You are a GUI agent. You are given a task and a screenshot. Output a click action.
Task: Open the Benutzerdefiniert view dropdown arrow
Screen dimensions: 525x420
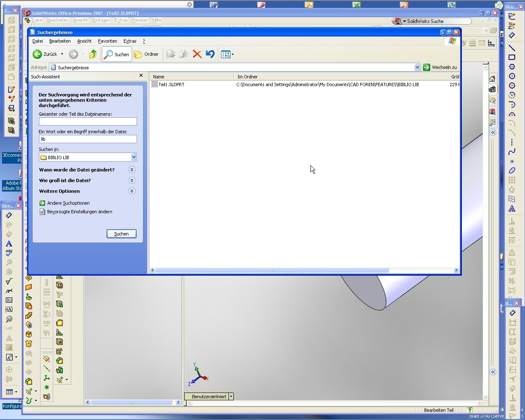(231, 397)
